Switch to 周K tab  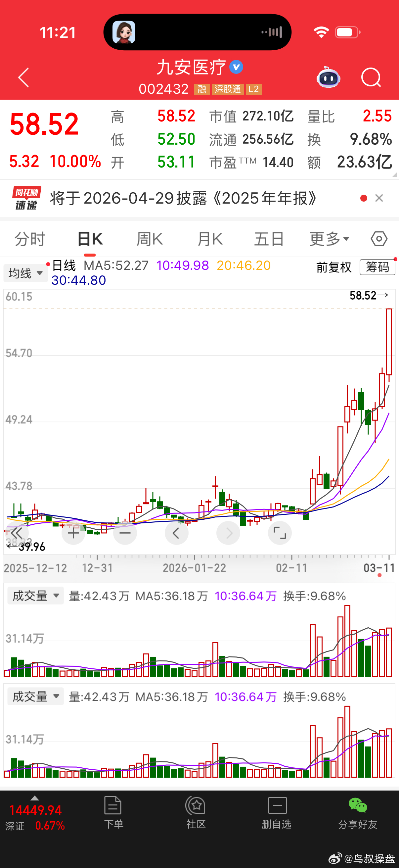[x=150, y=239]
